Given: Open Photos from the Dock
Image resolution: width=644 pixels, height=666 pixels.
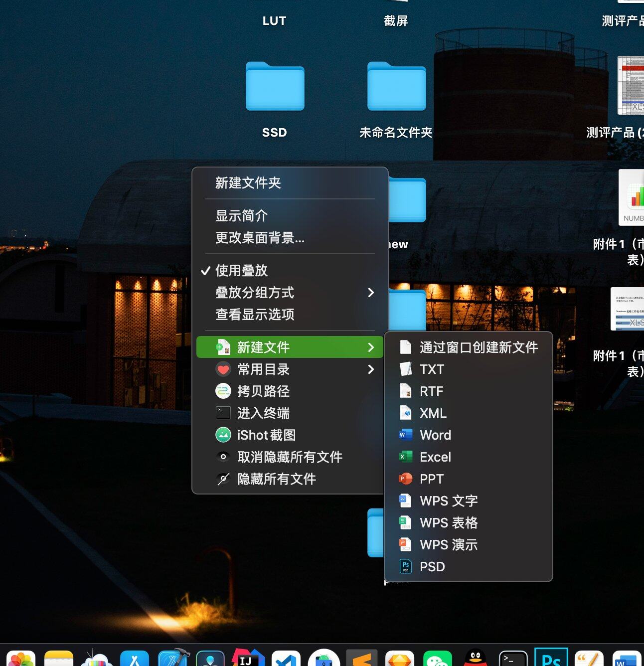Looking at the screenshot, I should 21,658.
